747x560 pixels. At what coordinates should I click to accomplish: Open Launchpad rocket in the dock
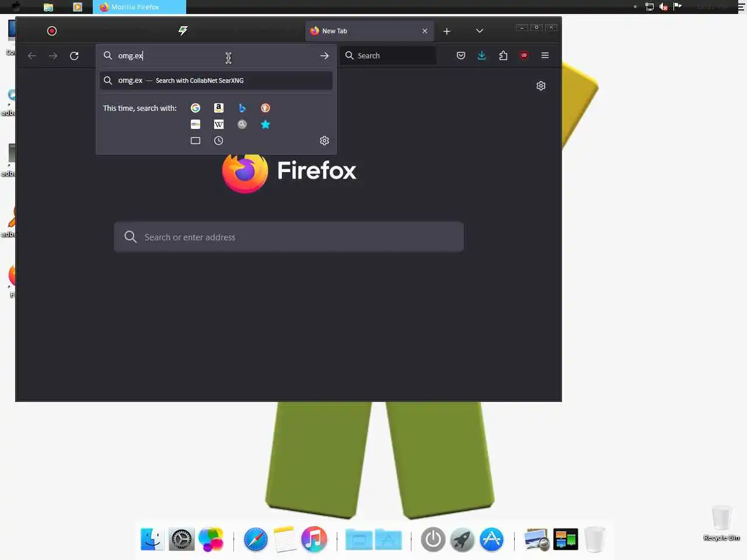[x=462, y=539]
